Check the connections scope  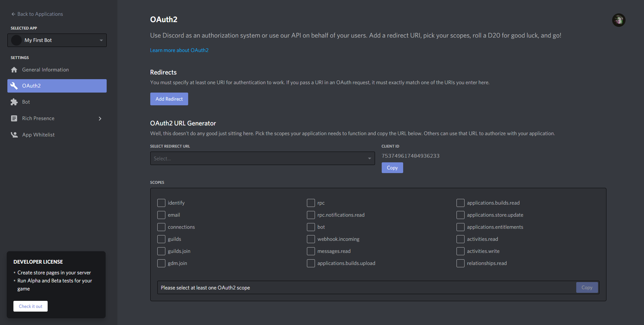[x=161, y=227]
